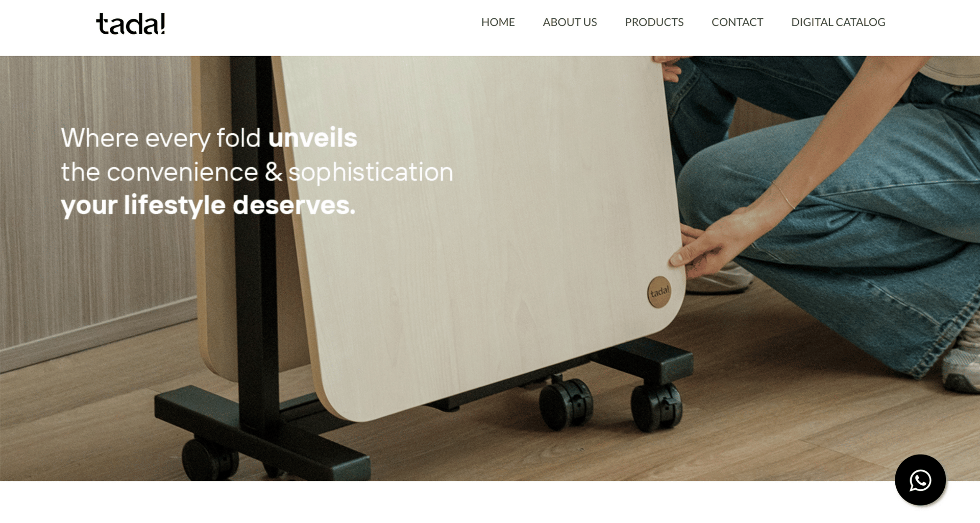Click the right caster wheel of the table
980x523 pixels.
tap(656, 407)
